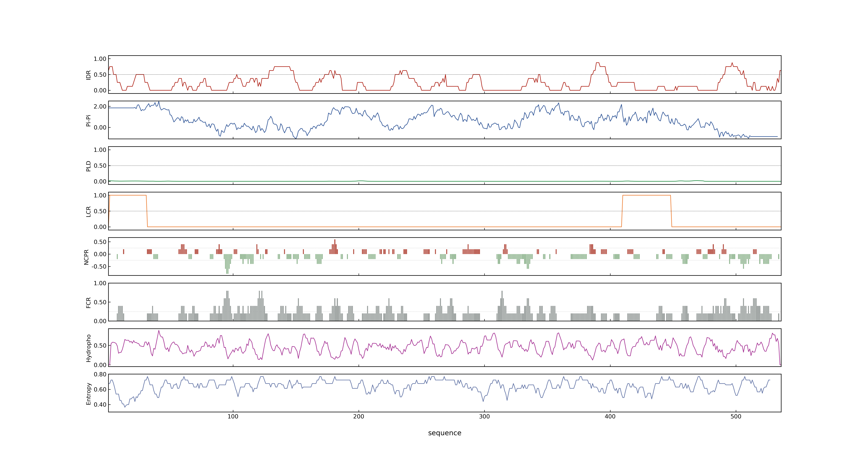Click the Pi-Pi y-axis label
The width and height of the screenshot is (868, 463).
(x=89, y=120)
